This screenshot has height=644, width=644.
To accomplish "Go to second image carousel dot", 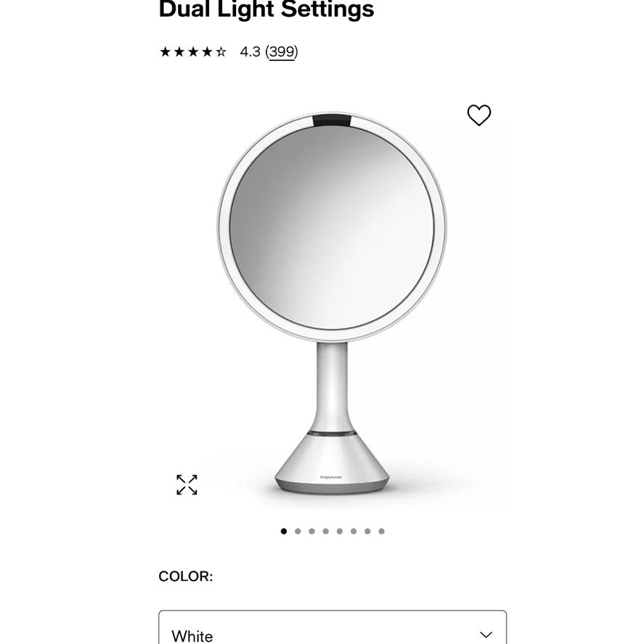I will (x=298, y=531).
